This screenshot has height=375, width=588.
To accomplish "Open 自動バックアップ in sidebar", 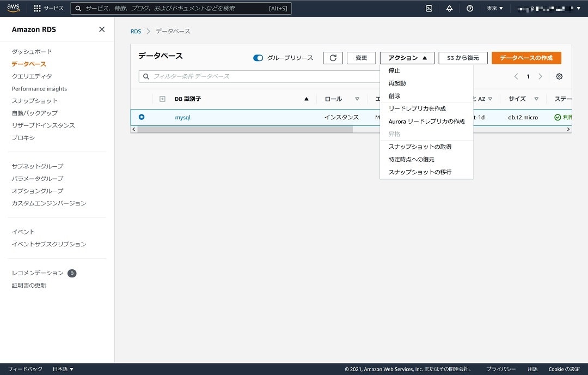I will tap(35, 113).
